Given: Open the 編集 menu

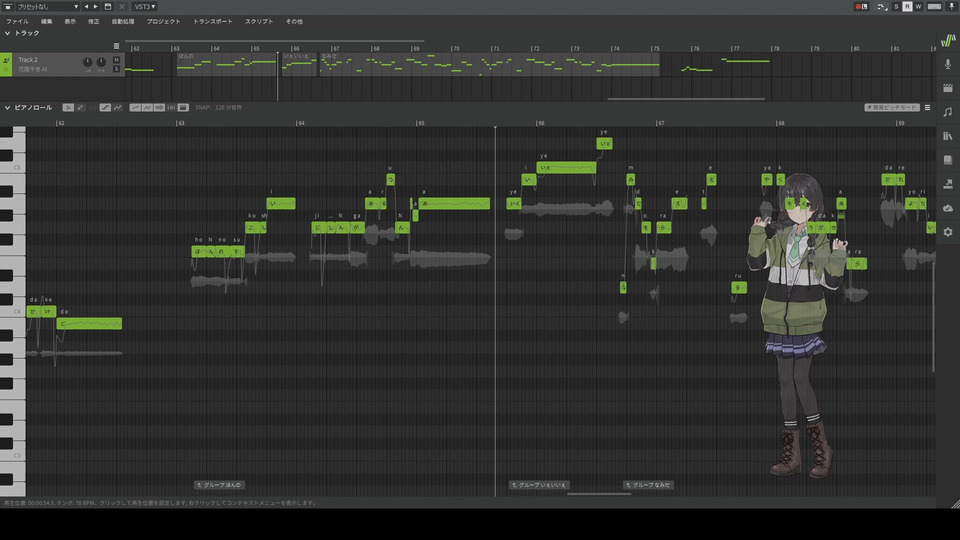Looking at the screenshot, I should pos(47,21).
